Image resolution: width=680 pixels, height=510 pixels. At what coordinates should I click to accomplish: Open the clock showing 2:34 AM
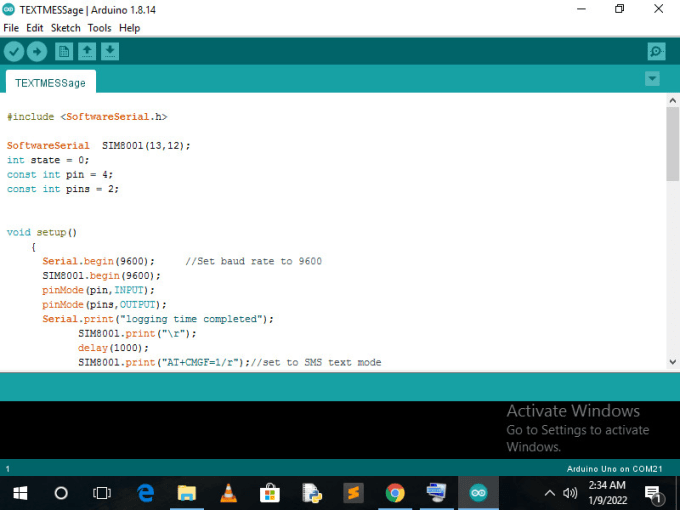click(x=607, y=493)
